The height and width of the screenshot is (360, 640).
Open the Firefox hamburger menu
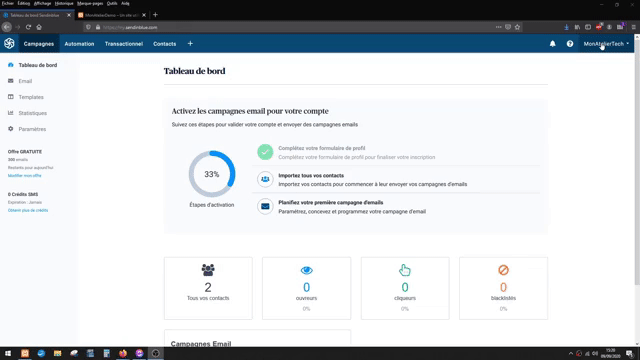633,27
